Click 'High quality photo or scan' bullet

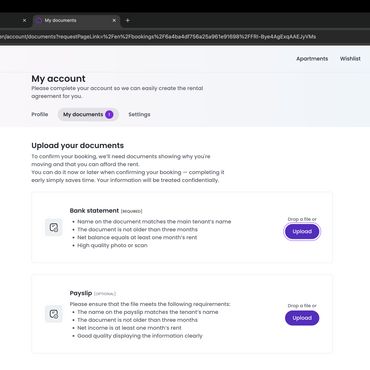coord(112,245)
